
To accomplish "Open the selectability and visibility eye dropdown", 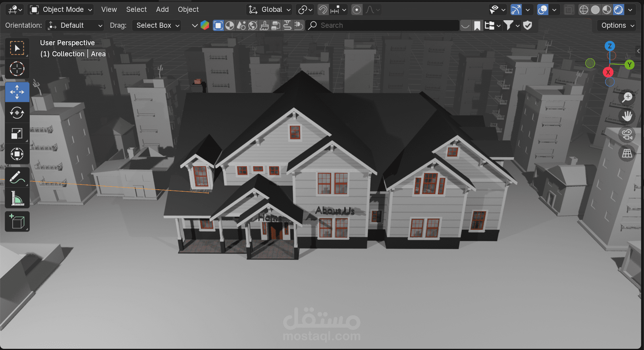I will click(498, 10).
